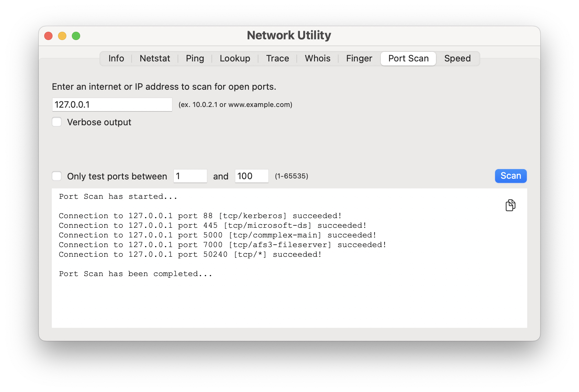This screenshot has height=392, width=579.
Task: Select the Finger tab
Action: (x=359, y=59)
